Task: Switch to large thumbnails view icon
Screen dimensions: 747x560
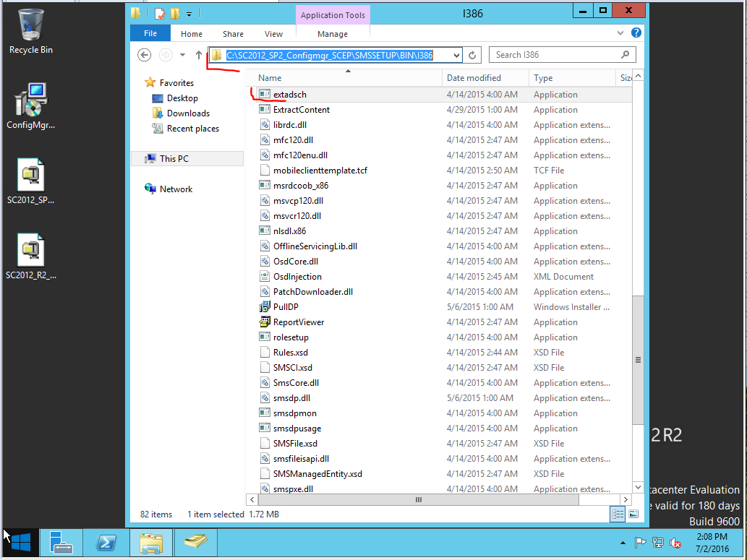Action: [633, 514]
